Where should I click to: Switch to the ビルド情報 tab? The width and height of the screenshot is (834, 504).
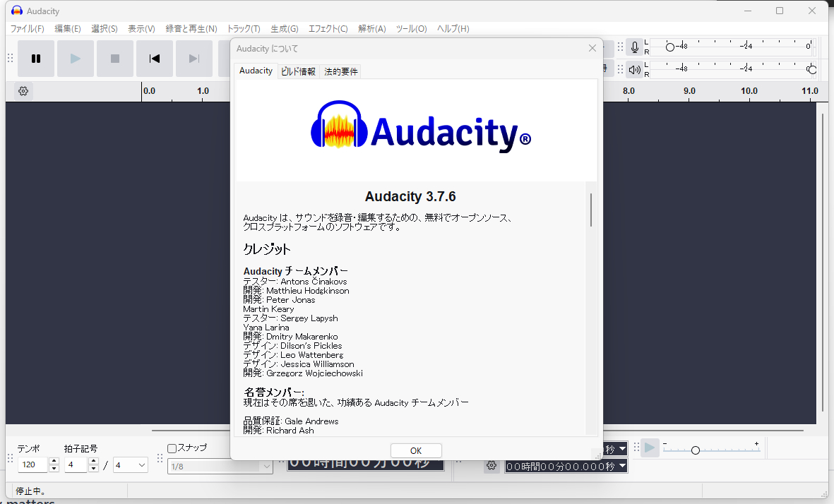pos(298,71)
